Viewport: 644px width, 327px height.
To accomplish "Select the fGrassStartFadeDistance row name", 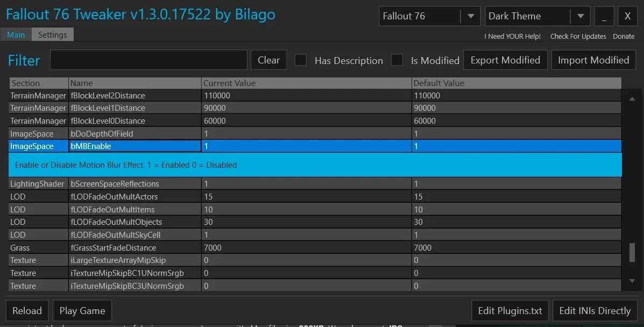I will click(x=135, y=248).
